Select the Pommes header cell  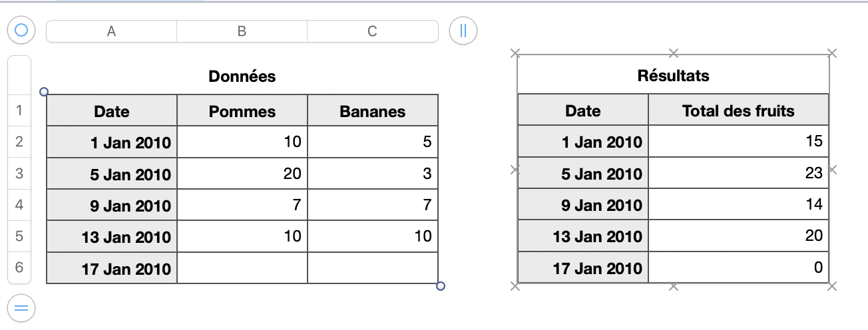(x=242, y=111)
